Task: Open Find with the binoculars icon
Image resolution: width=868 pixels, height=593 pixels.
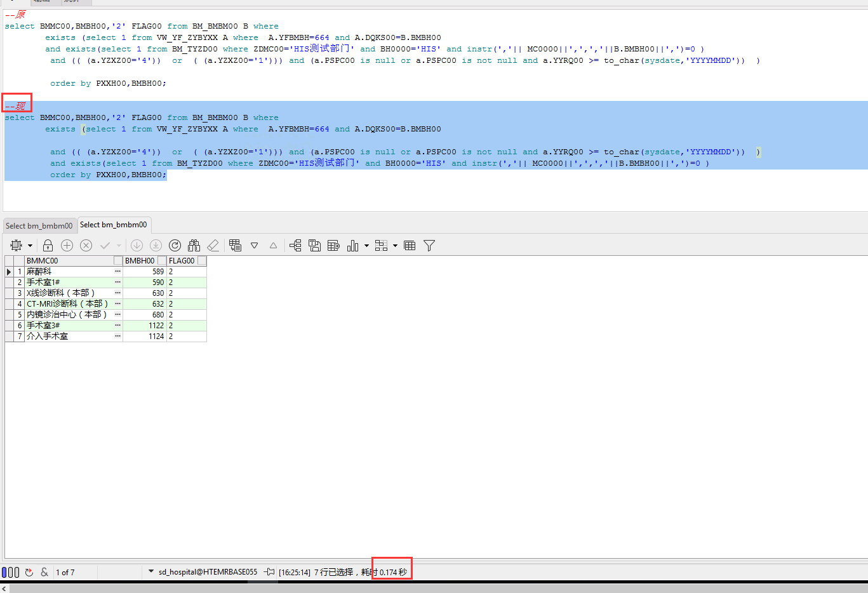Action: click(194, 246)
